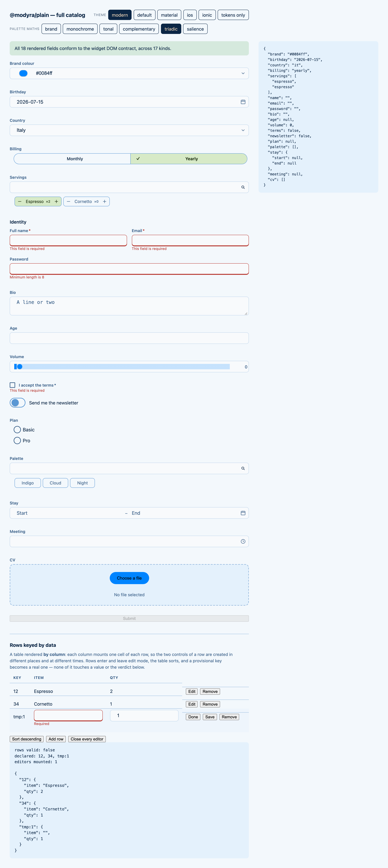
Task: Select complementary palette maths
Action: pos(139,29)
